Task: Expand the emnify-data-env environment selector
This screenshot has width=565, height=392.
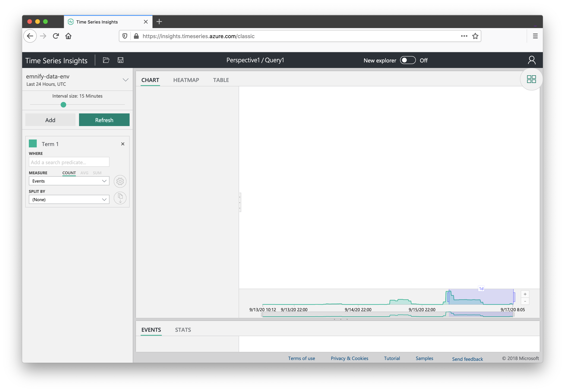Action: point(125,80)
